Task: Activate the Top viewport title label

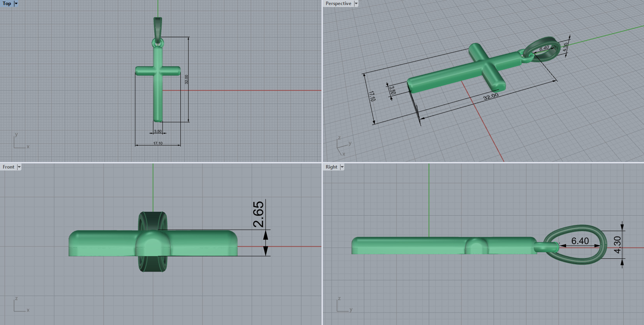Action: [x=7, y=4]
